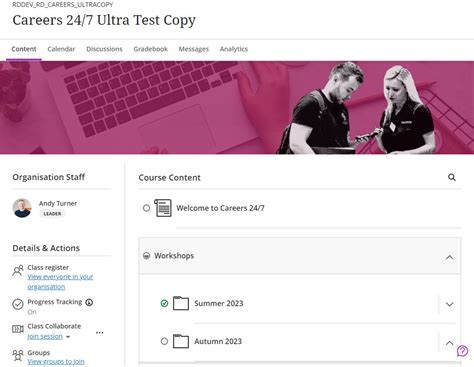Image resolution: width=474 pixels, height=367 pixels.
Task: Click the Andy Turner name text
Action: (x=58, y=203)
